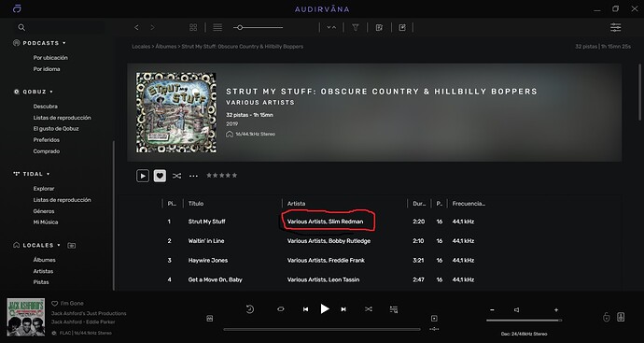Open Tidal Mi Música
This screenshot has height=343, width=644.
pyautogui.click(x=46, y=222)
